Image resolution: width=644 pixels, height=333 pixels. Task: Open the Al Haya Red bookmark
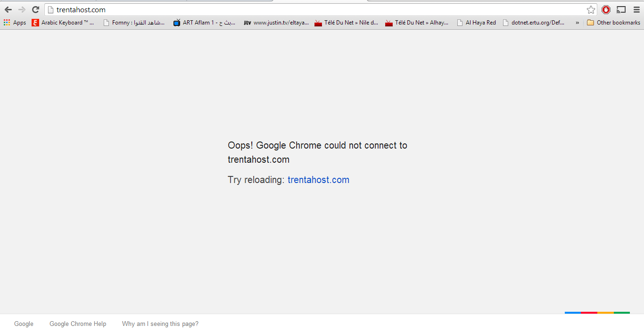click(x=476, y=23)
